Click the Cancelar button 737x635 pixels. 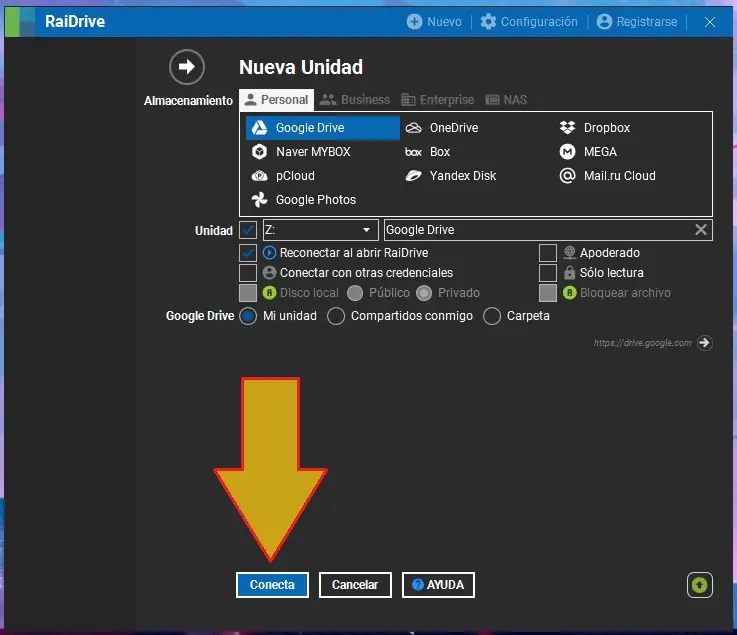pos(355,585)
